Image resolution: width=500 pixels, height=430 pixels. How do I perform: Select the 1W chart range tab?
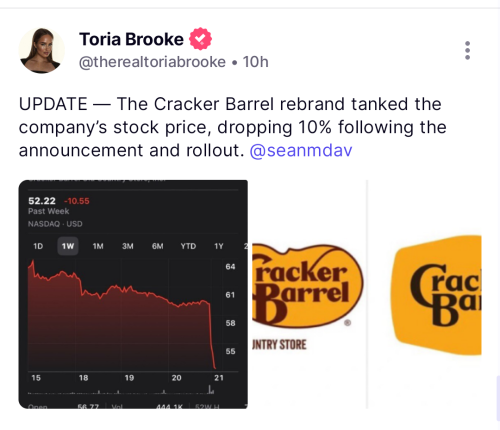click(x=68, y=246)
